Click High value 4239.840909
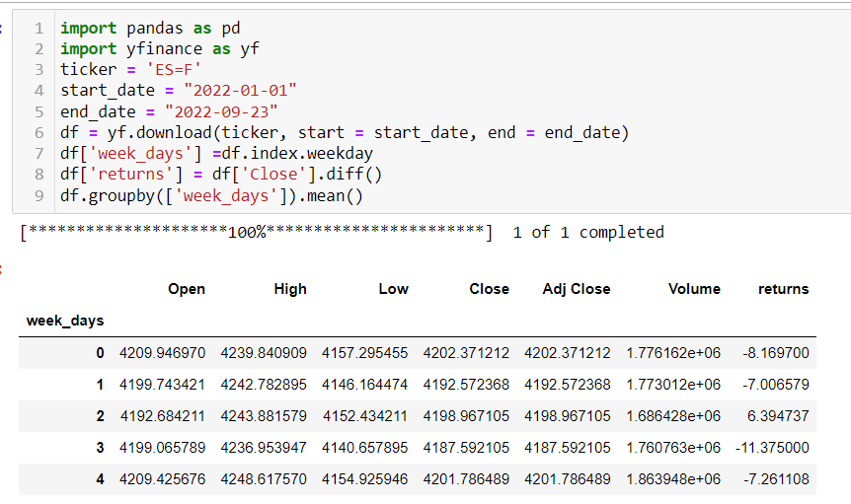This screenshot has height=504, width=851. point(264,353)
